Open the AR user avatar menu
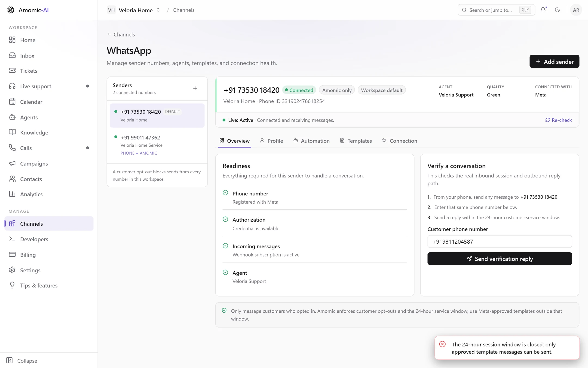588x368 pixels. 576,10
